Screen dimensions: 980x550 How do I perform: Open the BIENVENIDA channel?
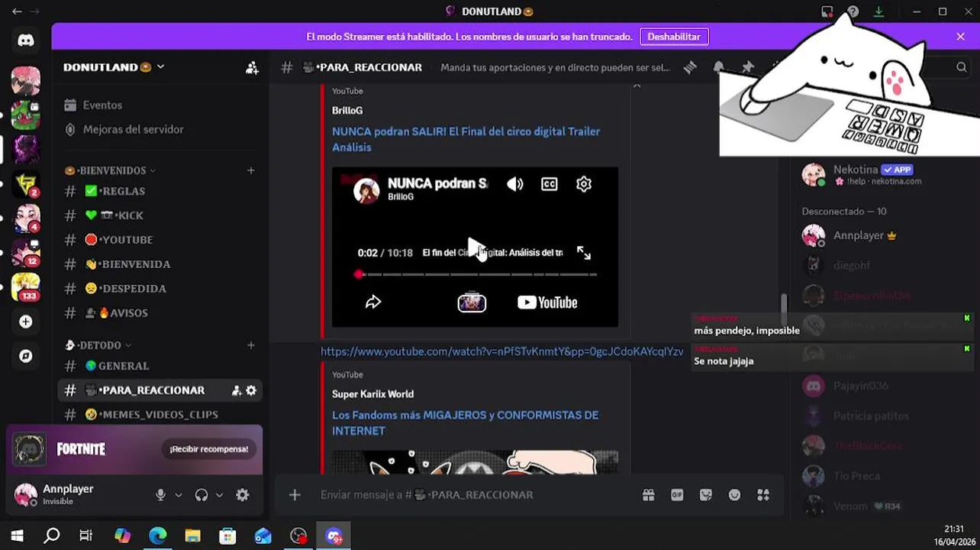[160, 264]
